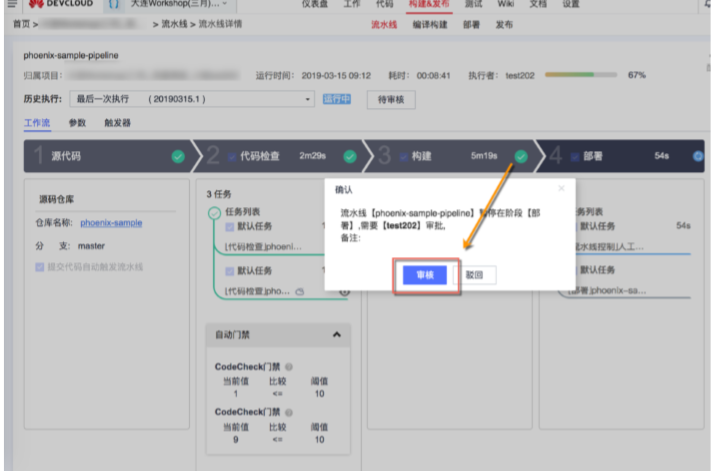Toggle the 部署 stage checkbox

[x=575, y=157]
